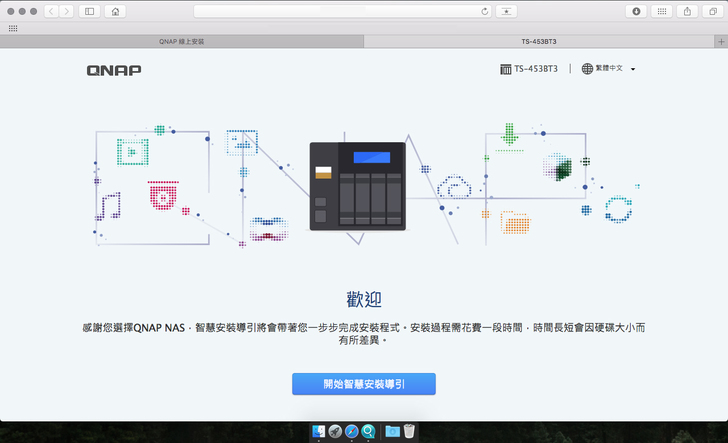Screen dimensions: 728x443
Task: Open the favorites bar grid icon
Action: (13, 28)
